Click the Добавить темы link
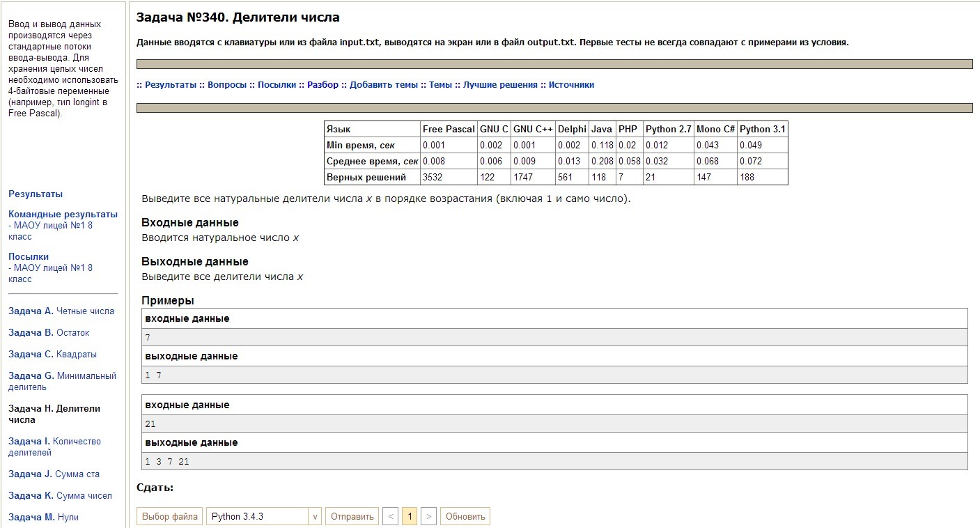This screenshot has width=980, height=528. [x=384, y=85]
